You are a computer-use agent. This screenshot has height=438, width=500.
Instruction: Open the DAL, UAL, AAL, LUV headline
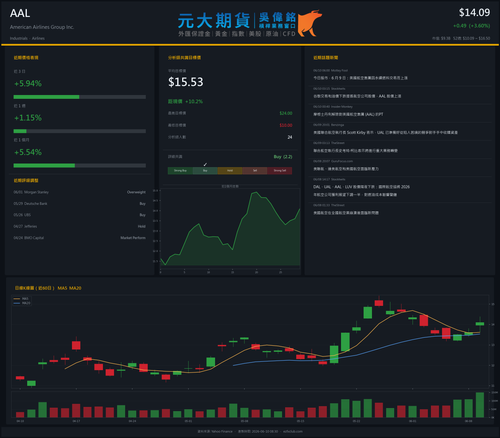point(361,191)
